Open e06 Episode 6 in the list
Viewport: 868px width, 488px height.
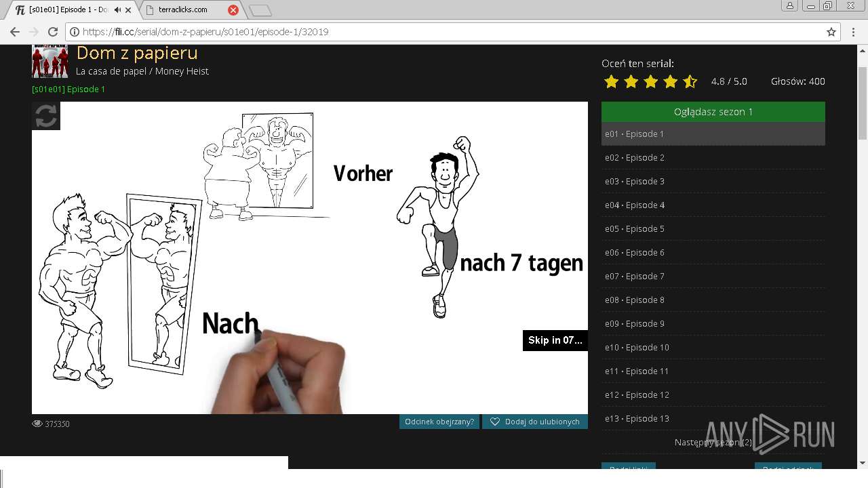coord(713,252)
